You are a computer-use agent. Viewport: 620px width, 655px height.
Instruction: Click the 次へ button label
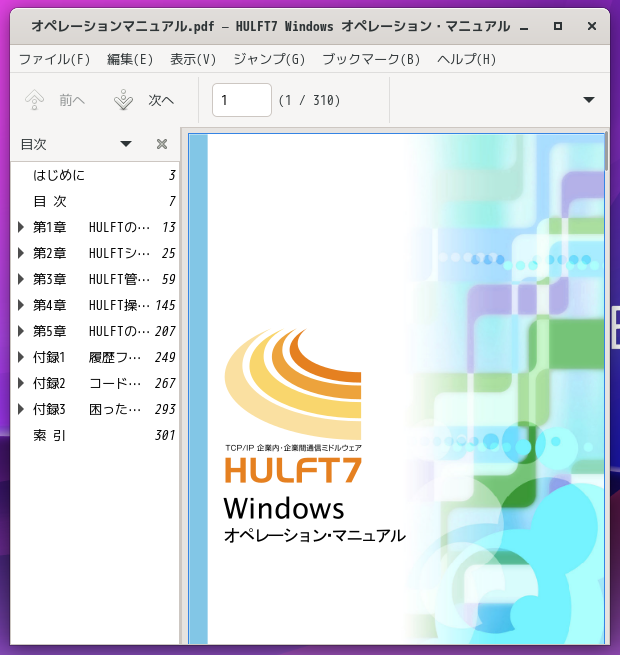pos(161,100)
